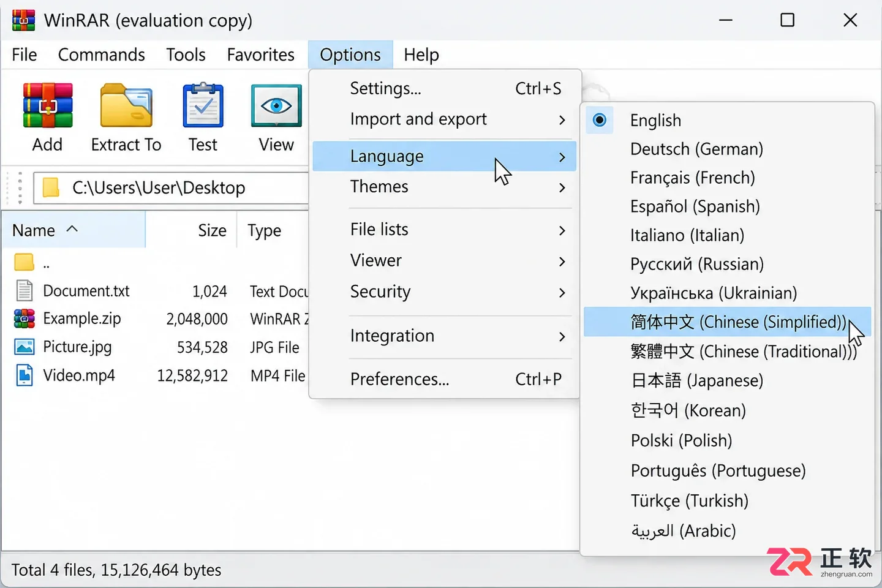
Task: Open the Commands menu
Action: click(x=102, y=55)
